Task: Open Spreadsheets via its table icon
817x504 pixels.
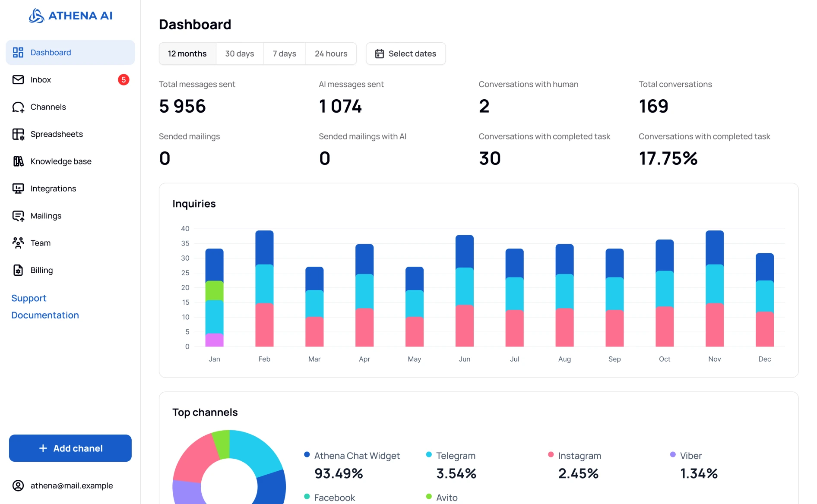Action: coord(18,134)
